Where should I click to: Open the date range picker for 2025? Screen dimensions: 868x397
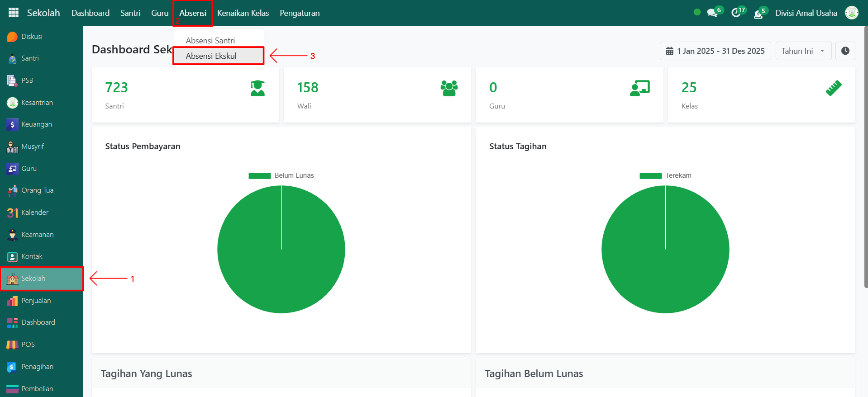715,51
